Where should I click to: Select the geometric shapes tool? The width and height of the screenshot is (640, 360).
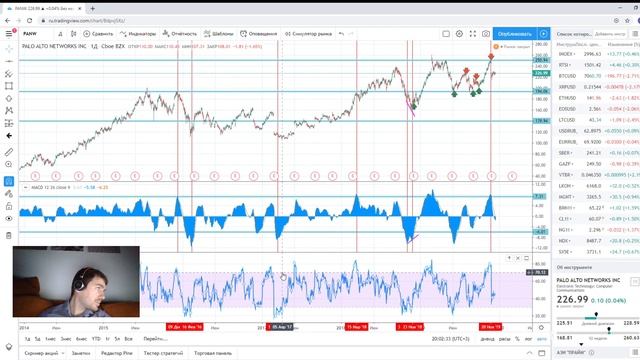pyautogui.click(x=9, y=86)
